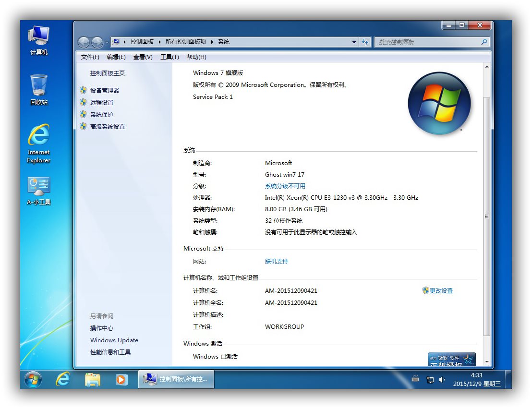Select the A-小工具 desktop icon

39,191
